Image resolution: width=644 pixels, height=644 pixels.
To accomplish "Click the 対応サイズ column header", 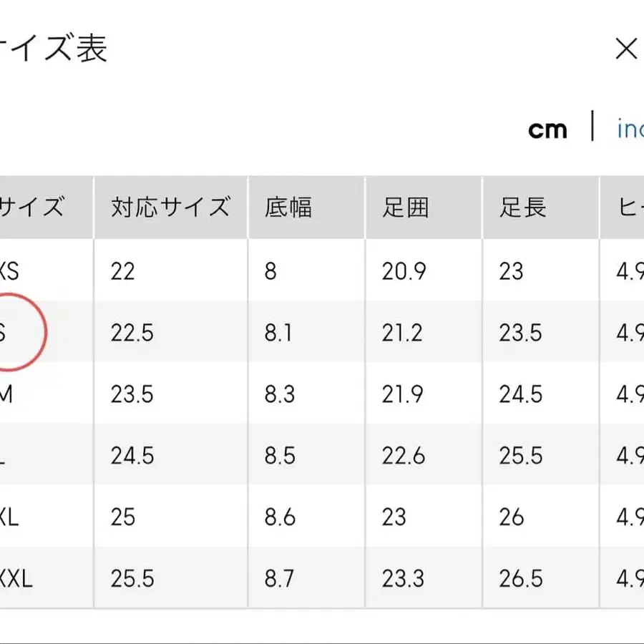I will [x=170, y=208].
